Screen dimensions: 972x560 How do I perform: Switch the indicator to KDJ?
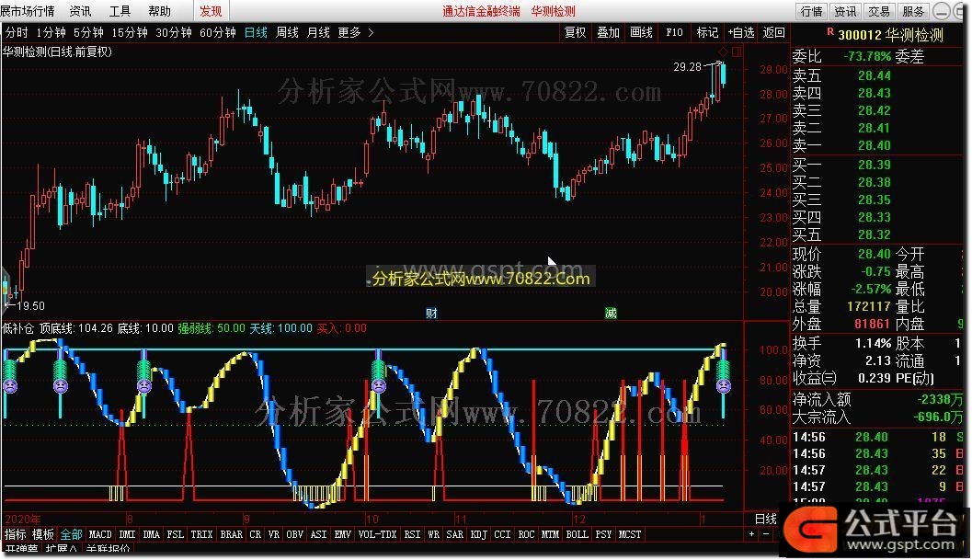click(x=478, y=534)
